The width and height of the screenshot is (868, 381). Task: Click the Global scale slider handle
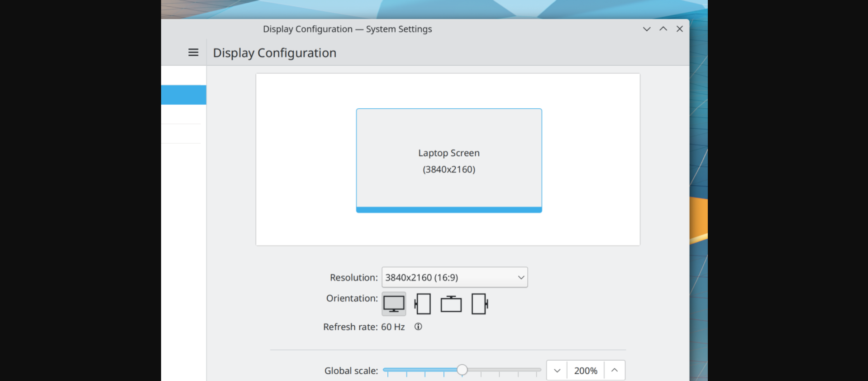pos(462,370)
